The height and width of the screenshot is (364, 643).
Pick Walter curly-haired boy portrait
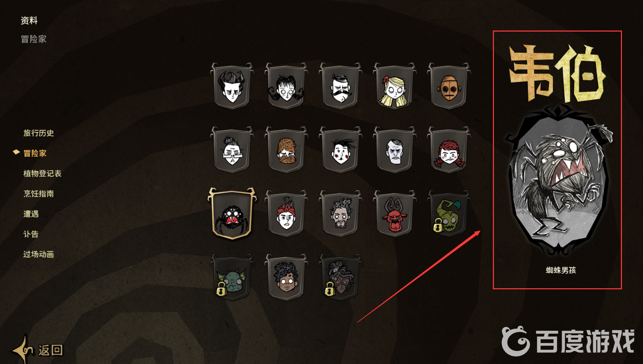click(x=286, y=278)
